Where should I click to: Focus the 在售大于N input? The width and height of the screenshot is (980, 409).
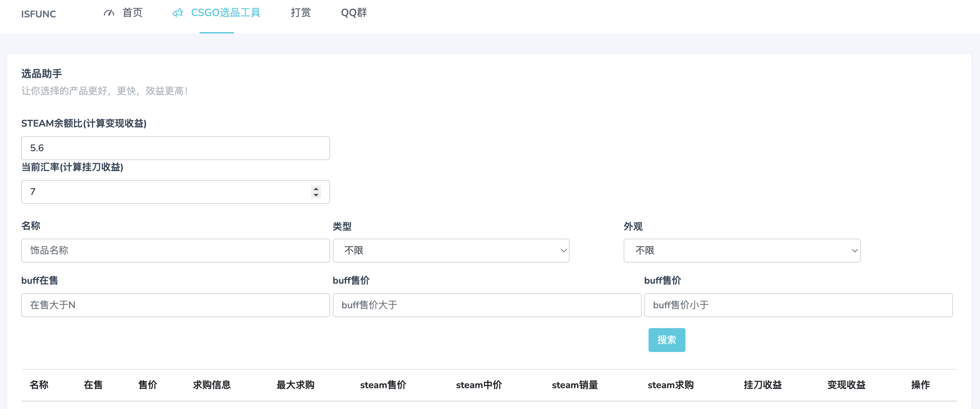click(175, 305)
